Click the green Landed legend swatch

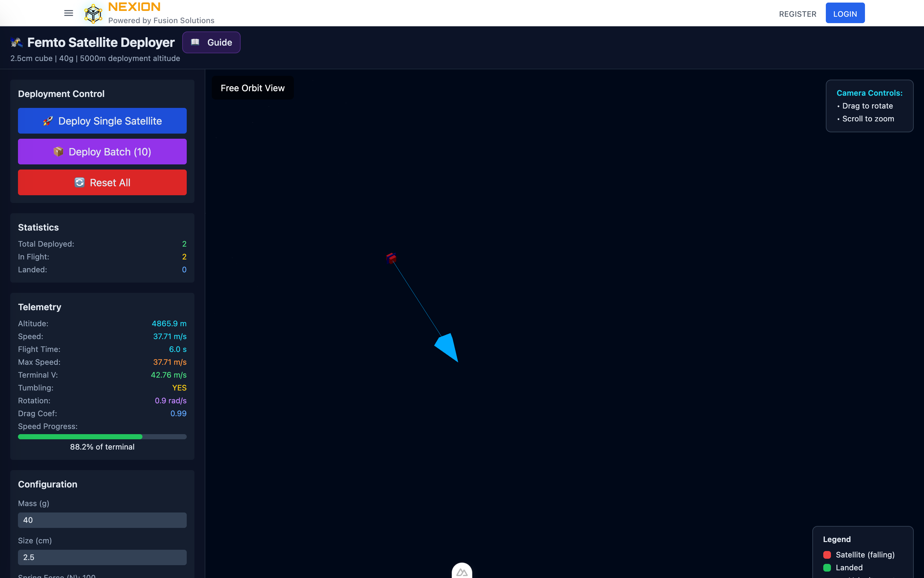tap(827, 567)
